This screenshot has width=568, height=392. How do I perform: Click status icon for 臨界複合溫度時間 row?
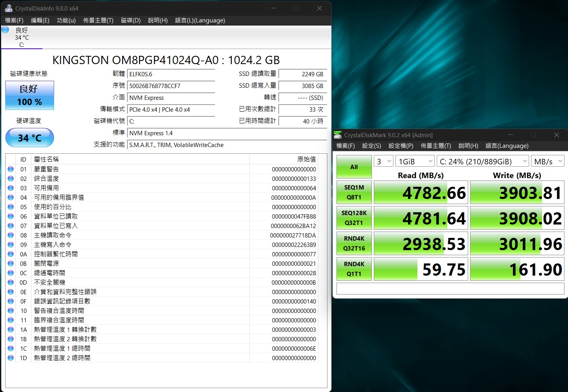tap(11, 320)
